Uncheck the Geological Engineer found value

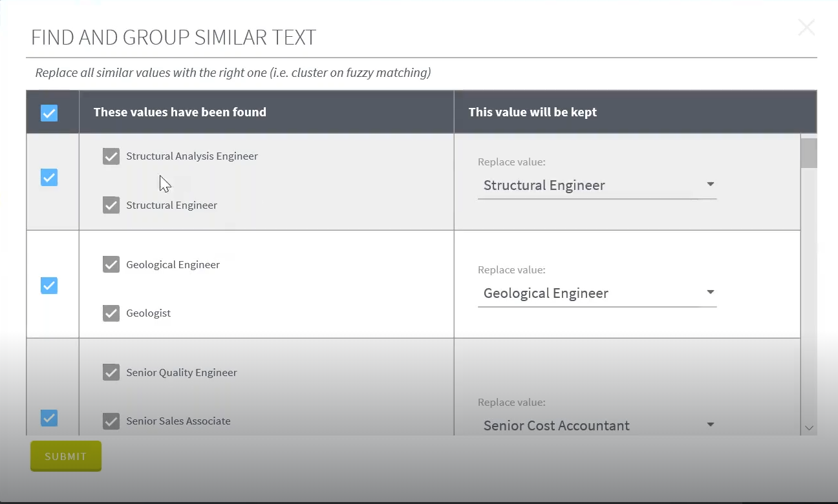coord(111,264)
